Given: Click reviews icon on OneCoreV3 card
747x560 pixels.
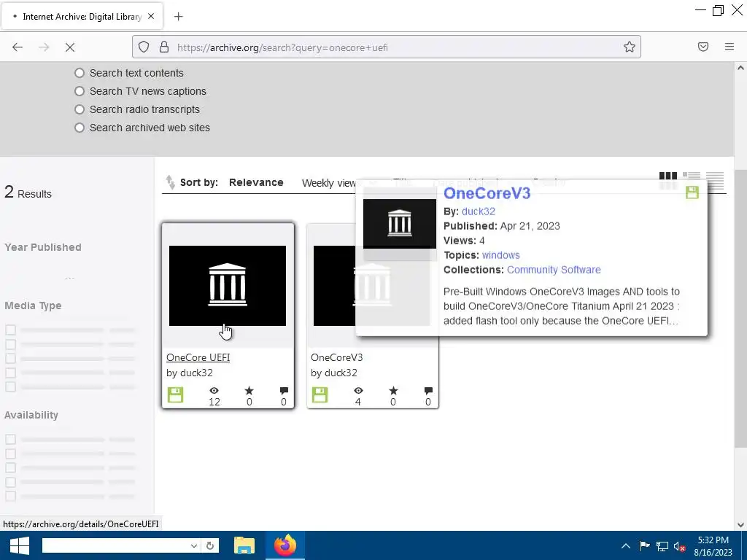Looking at the screenshot, I should pos(428,391).
